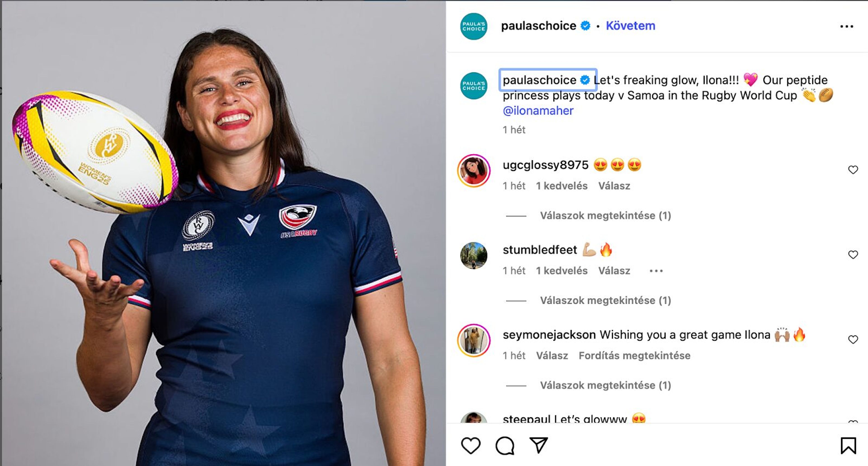868x466 pixels.
Task: Expand replies under seymonejackson comment
Action: [x=606, y=385]
